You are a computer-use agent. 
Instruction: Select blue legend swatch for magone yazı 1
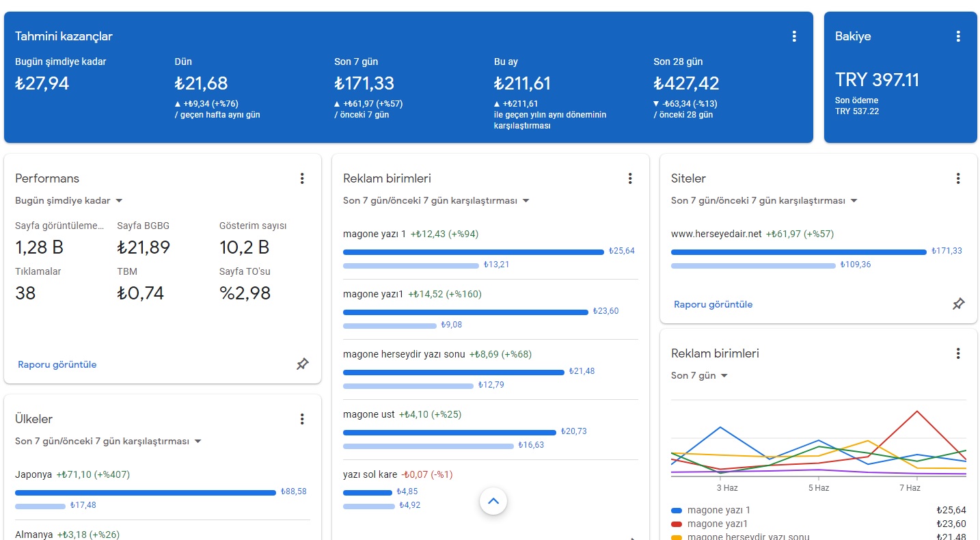click(677, 511)
